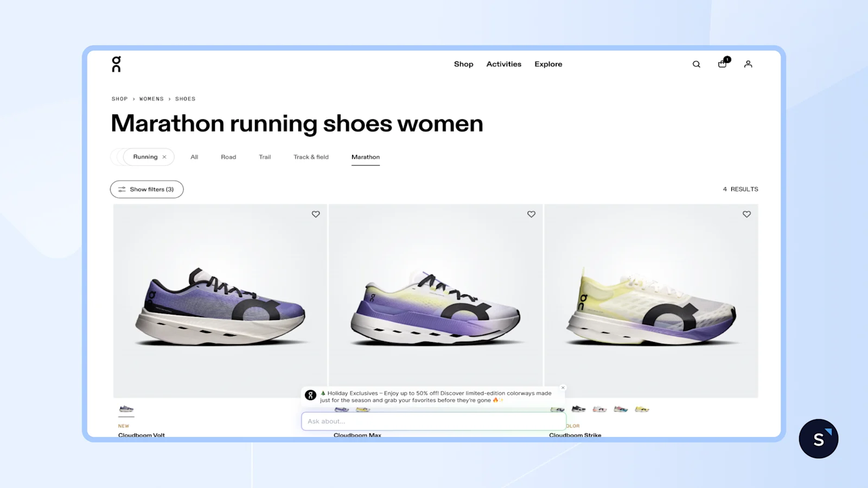Open the search icon
The height and width of the screenshot is (488, 868).
coord(697,64)
